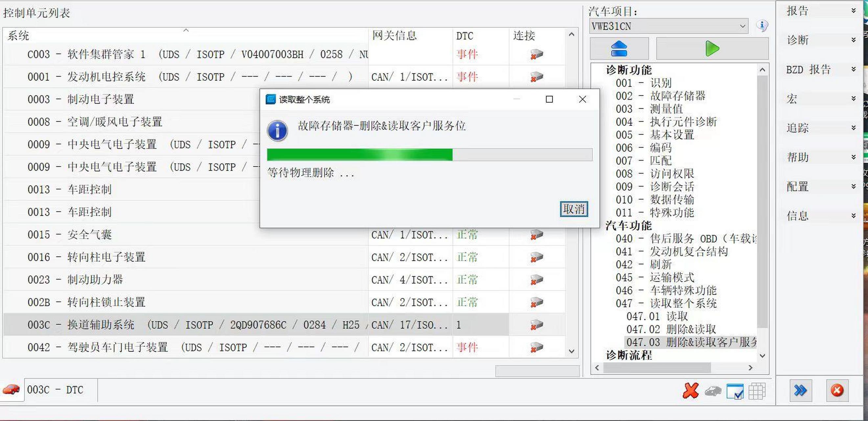Screen dimensions: 868x421
Task: Click the connection icon for 0015 airbag row
Action: click(x=537, y=235)
